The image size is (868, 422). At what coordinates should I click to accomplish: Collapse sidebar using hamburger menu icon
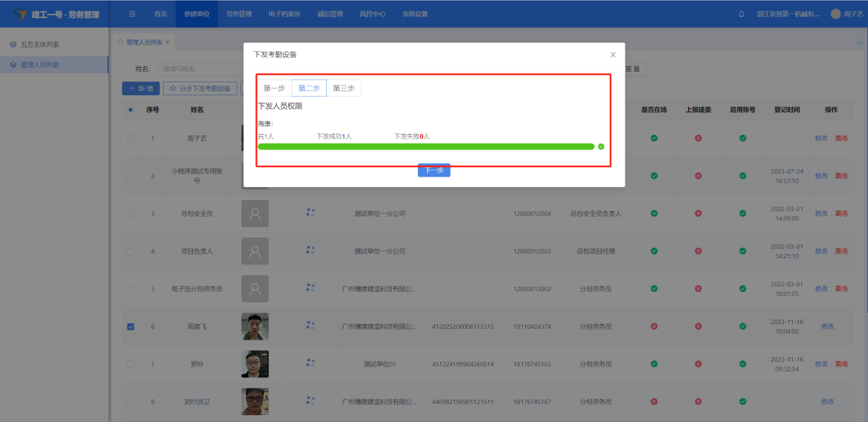pos(132,14)
